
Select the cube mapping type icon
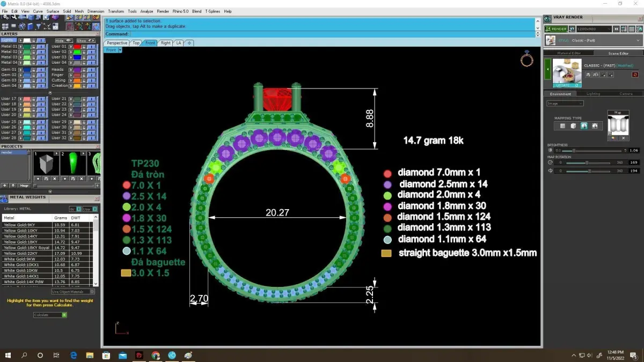point(573,126)
